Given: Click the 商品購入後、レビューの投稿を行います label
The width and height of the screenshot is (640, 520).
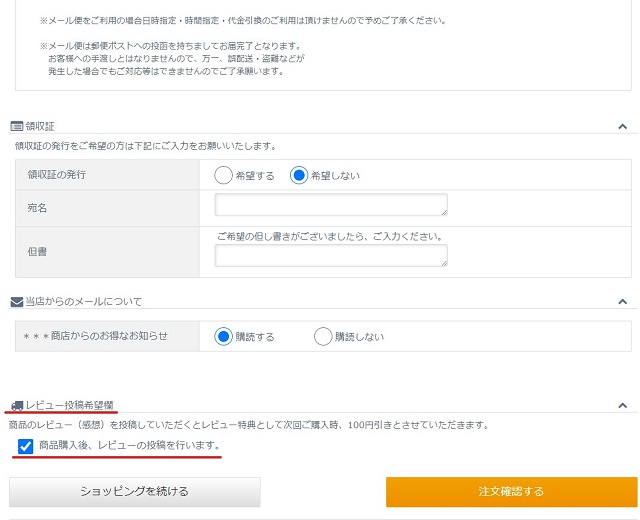Looking at the screenshot, I should (128, 445).
